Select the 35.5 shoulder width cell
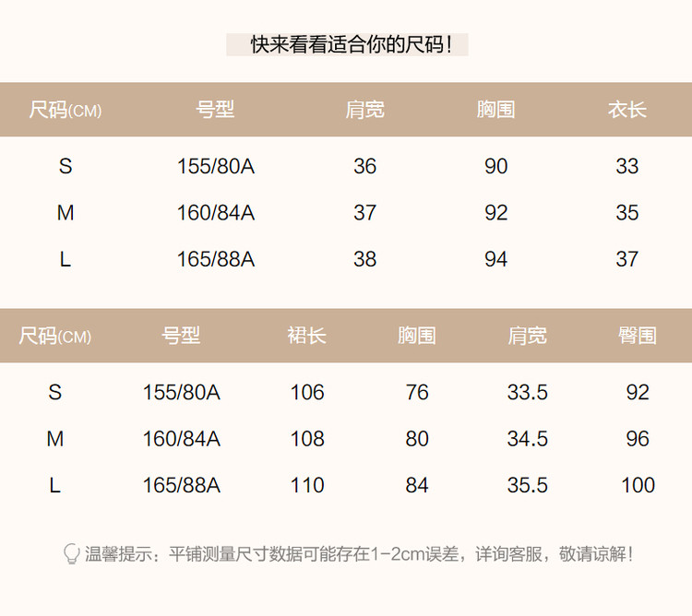The width and height of the screenshot is (692, 616). [527, 485]
